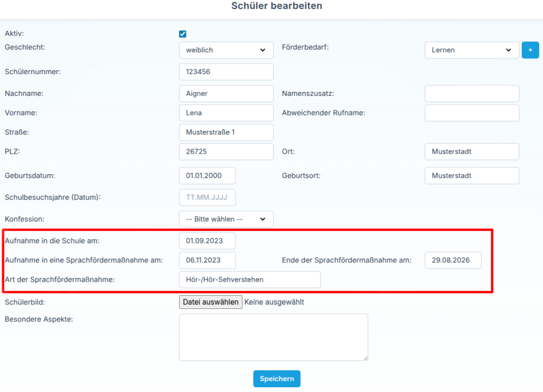Click the Aufnahme in die Schule date
This screenshot has width=543, height=392.
(x=207, y=241)
